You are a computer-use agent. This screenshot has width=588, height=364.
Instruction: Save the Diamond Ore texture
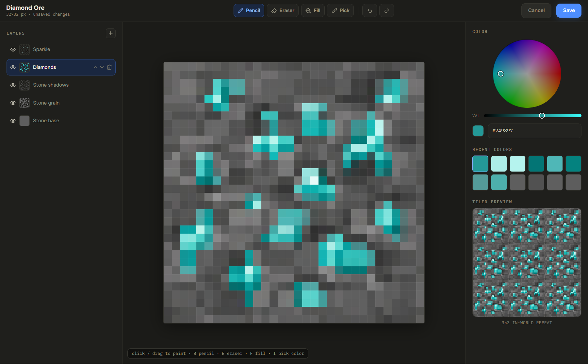pos(569,10)
